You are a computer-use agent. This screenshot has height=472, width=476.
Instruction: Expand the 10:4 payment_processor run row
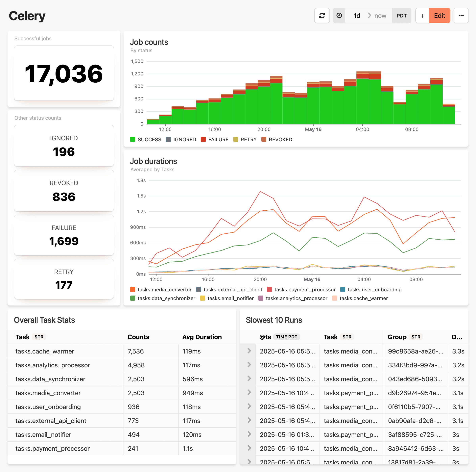coord(249,392)
